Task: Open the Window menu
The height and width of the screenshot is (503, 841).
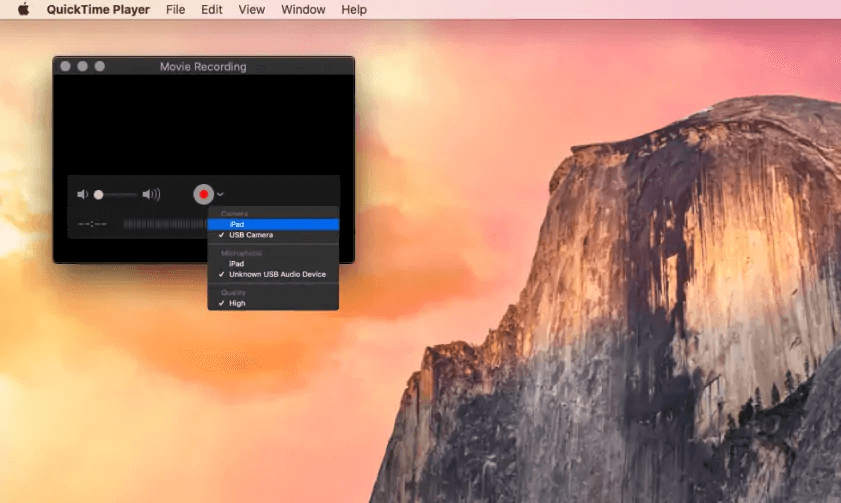Action: [302, 10]
